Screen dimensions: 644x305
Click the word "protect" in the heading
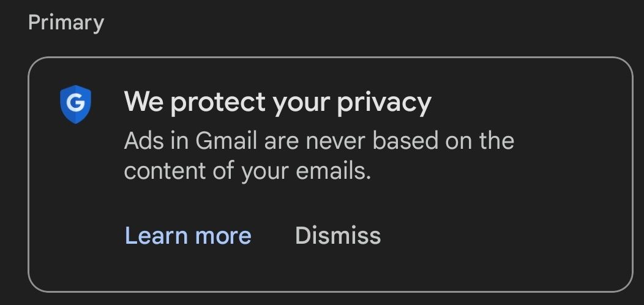coord(217,103)
